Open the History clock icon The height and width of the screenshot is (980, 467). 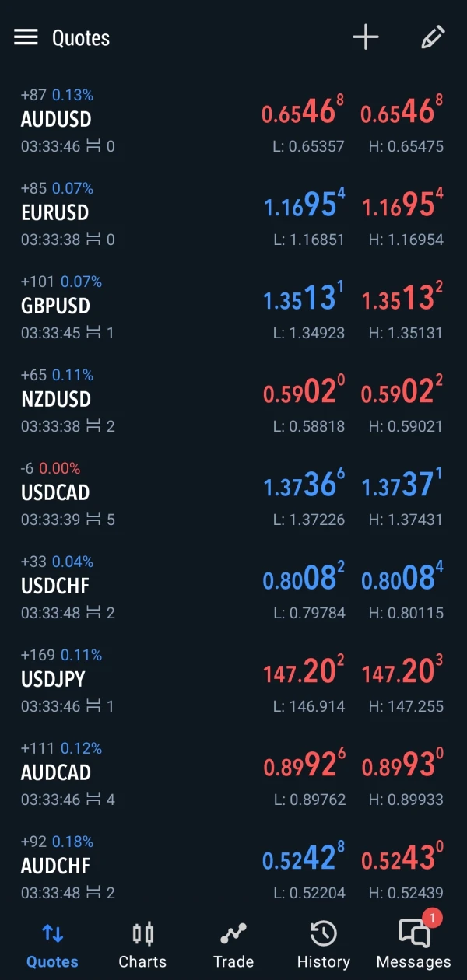coord(323,933)
